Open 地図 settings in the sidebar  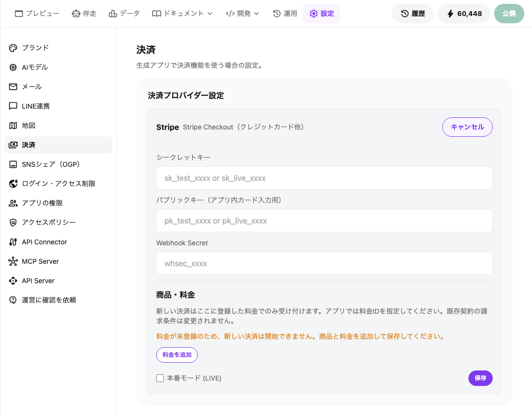[58, 126]
